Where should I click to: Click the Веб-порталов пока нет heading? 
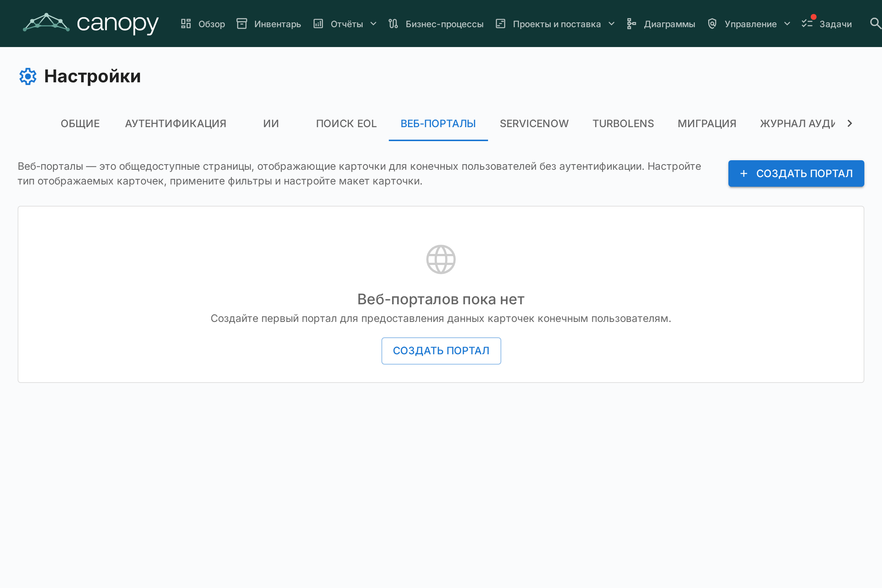pyautogui.click(x=441, y=299)
